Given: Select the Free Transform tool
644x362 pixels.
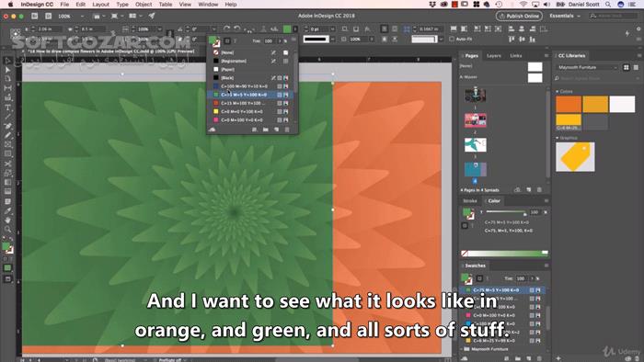Looking at the screenshot, I should [x=7, y=173].
